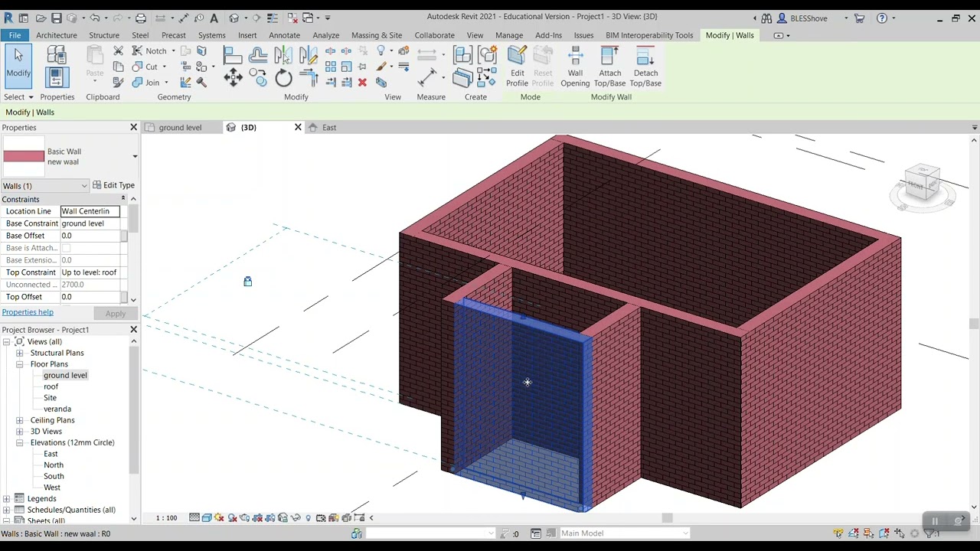Screen dimensions: 980x551
Task: Click Attach Top/Base tool
Action: tap(609, 67)
